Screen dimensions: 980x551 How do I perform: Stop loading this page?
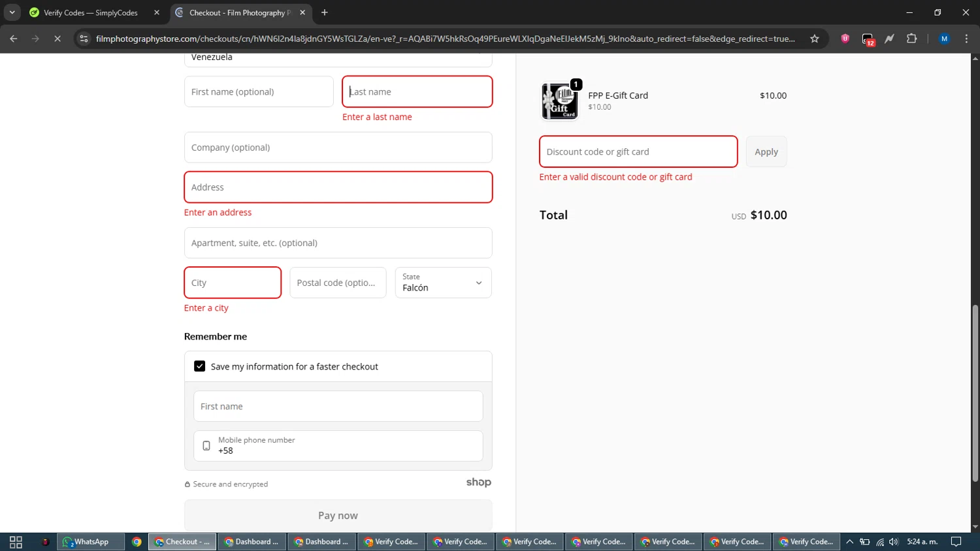pyautogui.click(x=57, y=39)
